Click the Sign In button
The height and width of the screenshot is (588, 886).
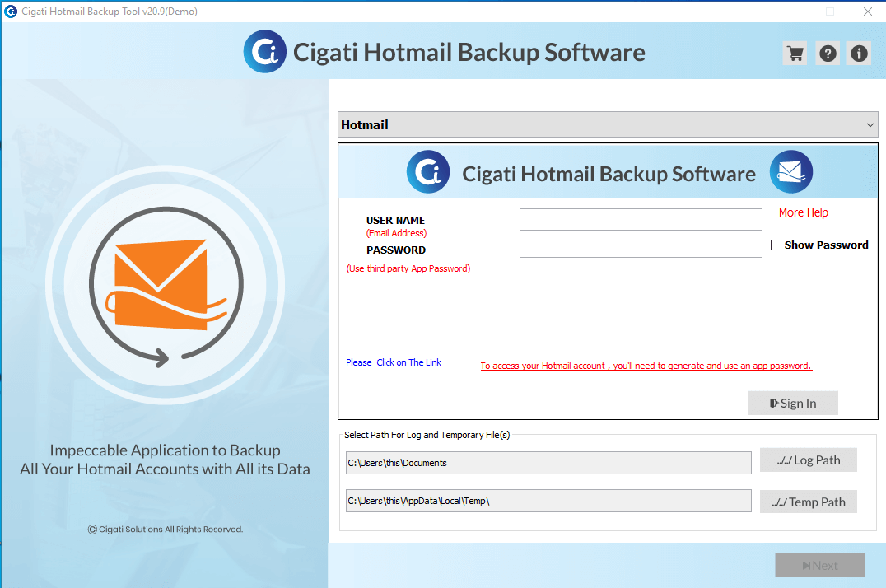[793, 404]
